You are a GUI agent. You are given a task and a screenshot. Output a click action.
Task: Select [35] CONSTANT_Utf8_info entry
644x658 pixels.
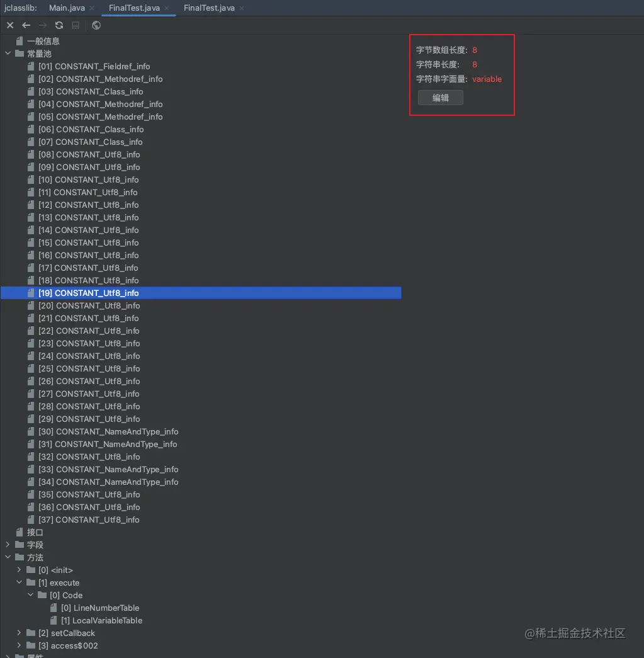pyautogui.click(x=89, y=494)
